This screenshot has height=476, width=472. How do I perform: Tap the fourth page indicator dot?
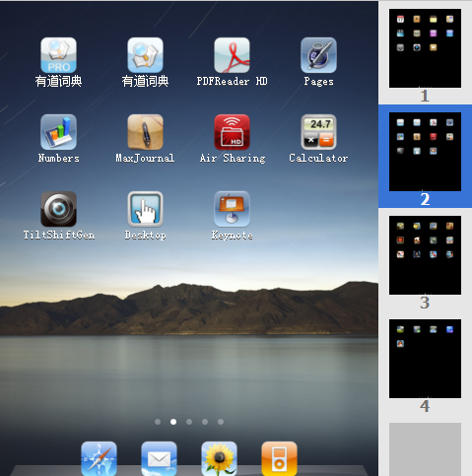205,422
